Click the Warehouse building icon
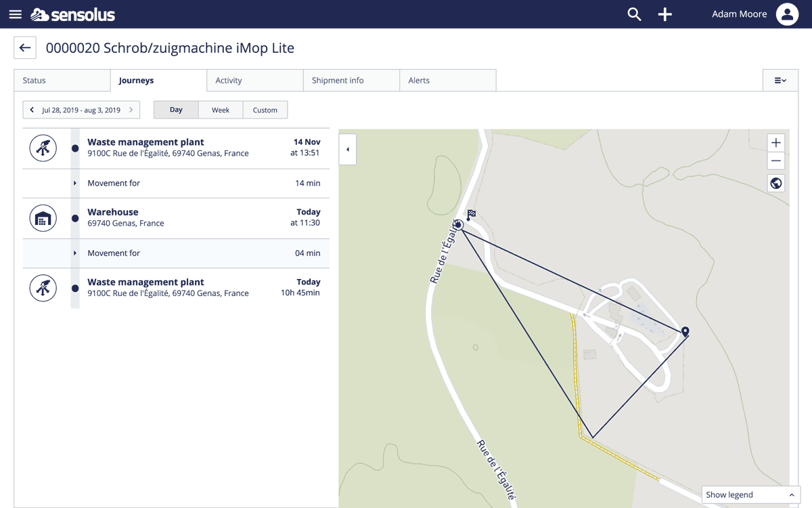Screen dimensions: 812x508 pyautogui.click(x=43, y=218)
